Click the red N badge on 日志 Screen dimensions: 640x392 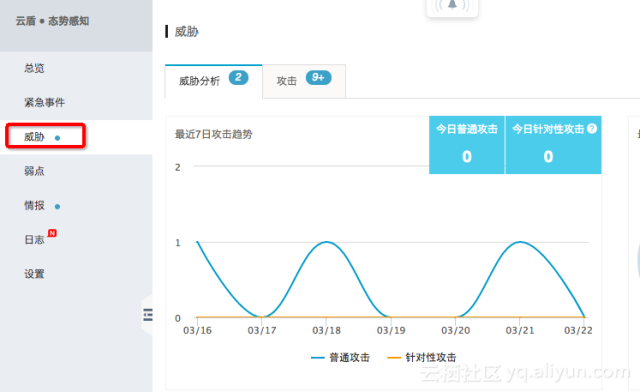tap(52, 233)
